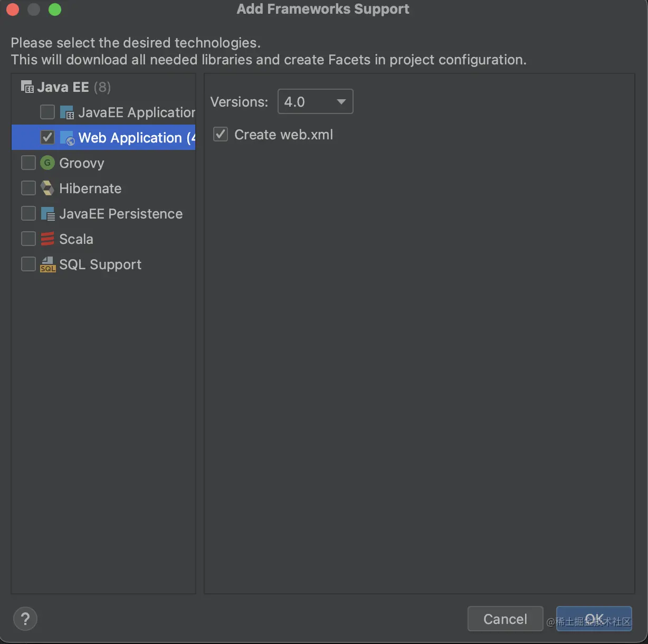
Task: Select JavaEE Persistence in the list
Action: 121,214
